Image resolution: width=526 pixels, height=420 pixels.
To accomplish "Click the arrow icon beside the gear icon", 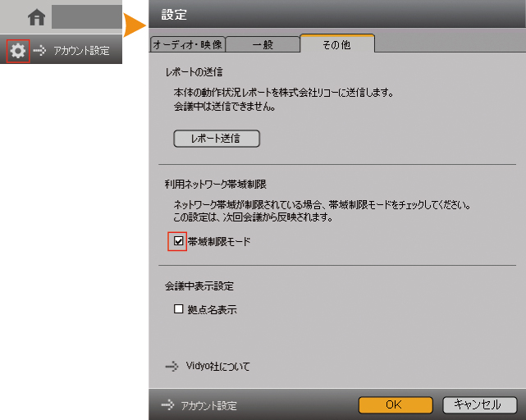I will coord(40,51).
